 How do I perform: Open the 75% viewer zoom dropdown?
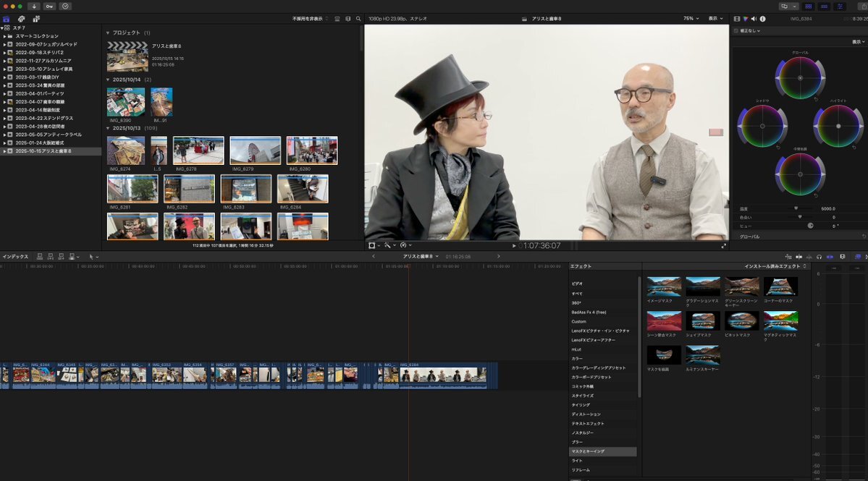(x=691, y=19)
